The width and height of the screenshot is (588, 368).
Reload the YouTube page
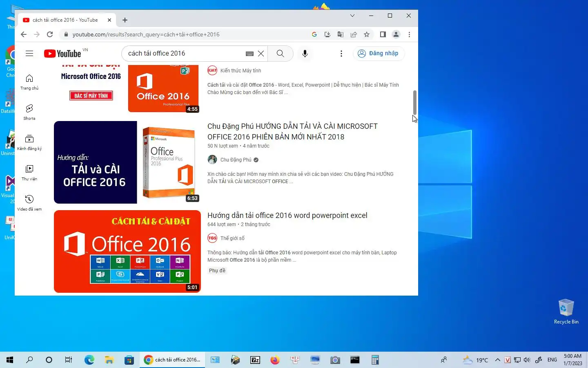pyautogui.click(x=50, y=34)
